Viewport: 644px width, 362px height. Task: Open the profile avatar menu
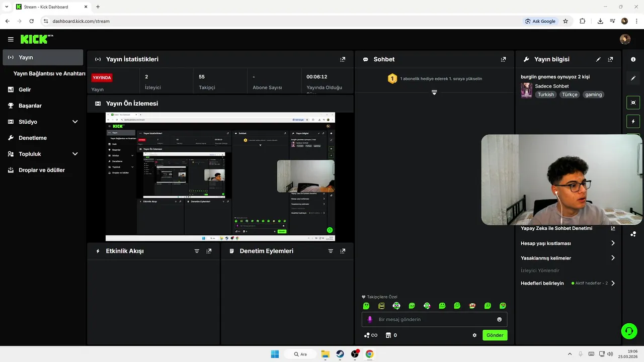(625, 39)
